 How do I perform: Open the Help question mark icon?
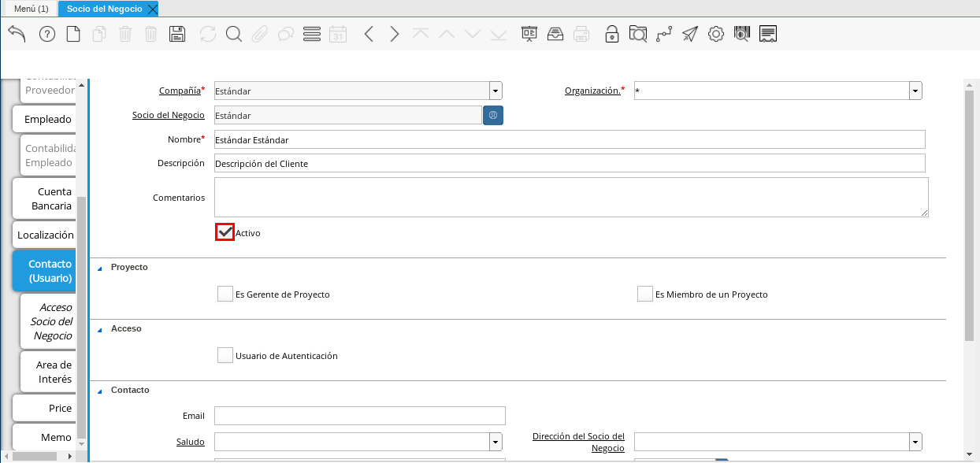point(47,34)
